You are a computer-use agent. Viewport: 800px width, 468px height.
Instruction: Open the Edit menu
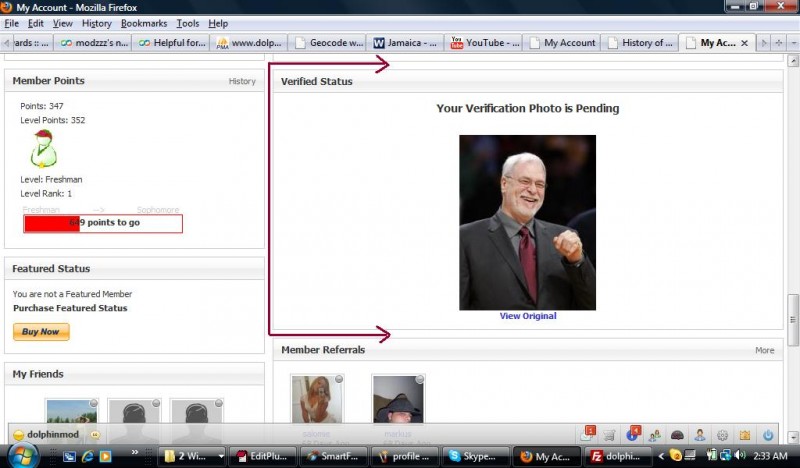(x=35, y=23)
